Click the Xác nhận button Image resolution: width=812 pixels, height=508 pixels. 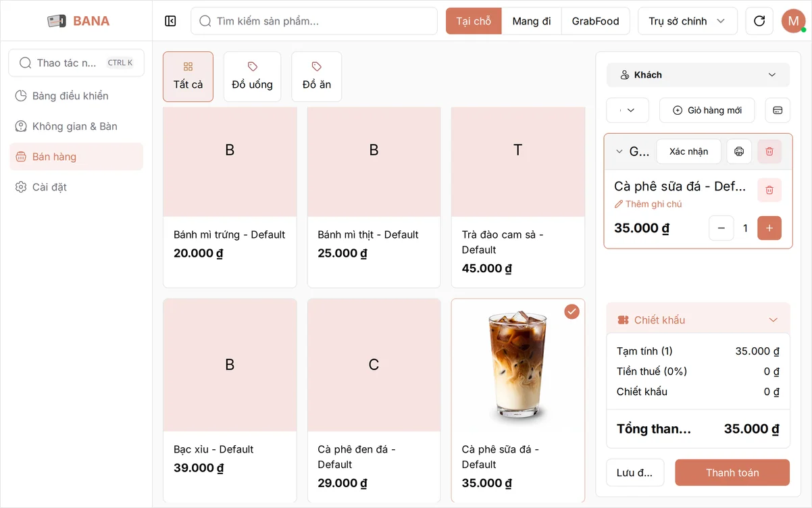point(689,151)
